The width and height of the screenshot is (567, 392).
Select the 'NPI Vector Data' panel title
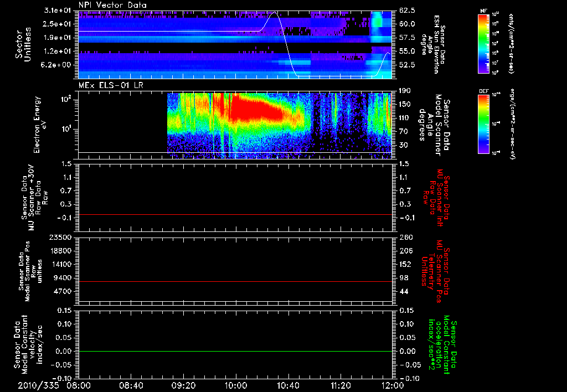(112, 5)
